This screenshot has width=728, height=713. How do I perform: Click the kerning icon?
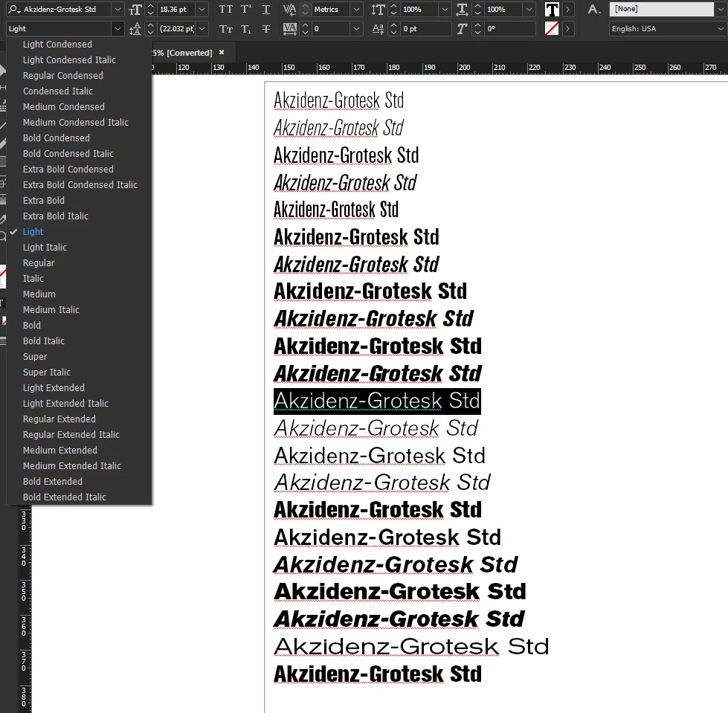(x=289, y=9)
